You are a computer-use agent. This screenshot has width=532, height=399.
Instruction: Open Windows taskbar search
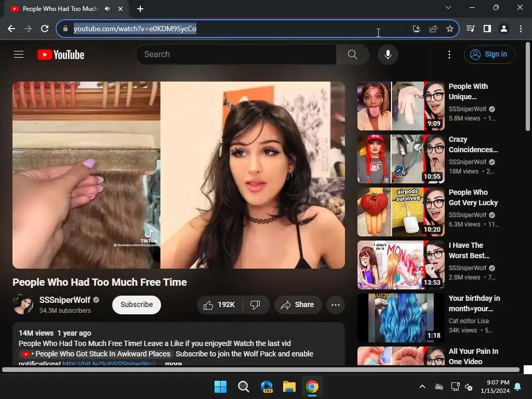(243, 387)
